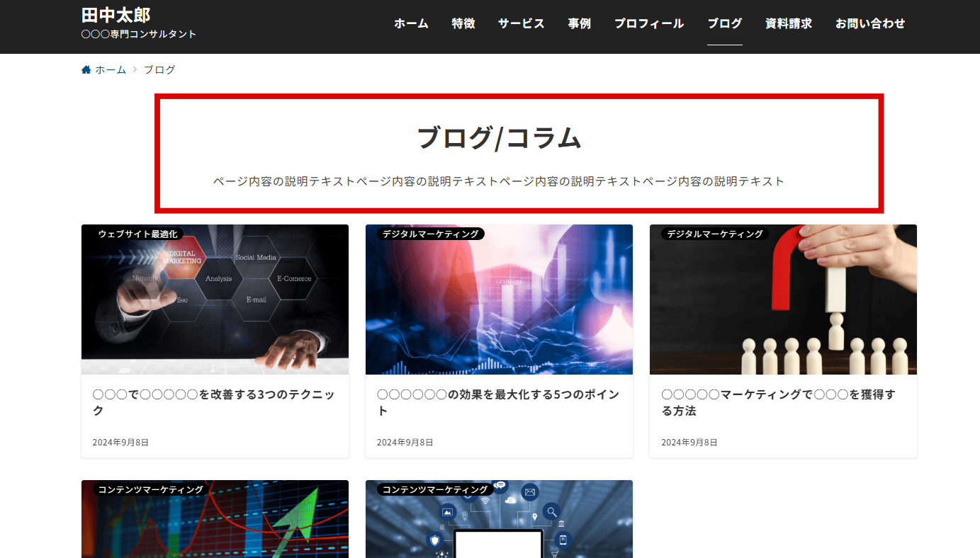
Task: Click the ブログ/コラム page heading
Action: point(499,137)
